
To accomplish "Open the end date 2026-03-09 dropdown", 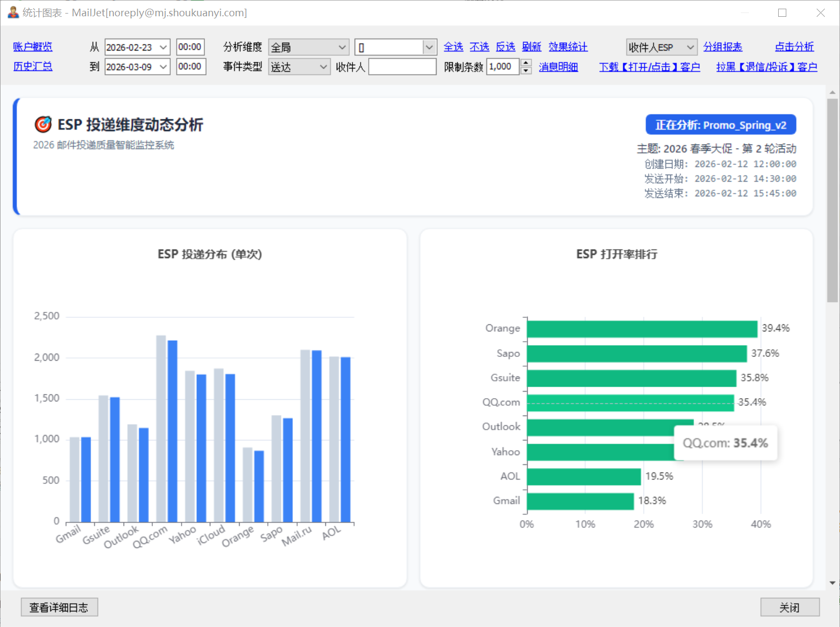I will [x=163, y=67].
